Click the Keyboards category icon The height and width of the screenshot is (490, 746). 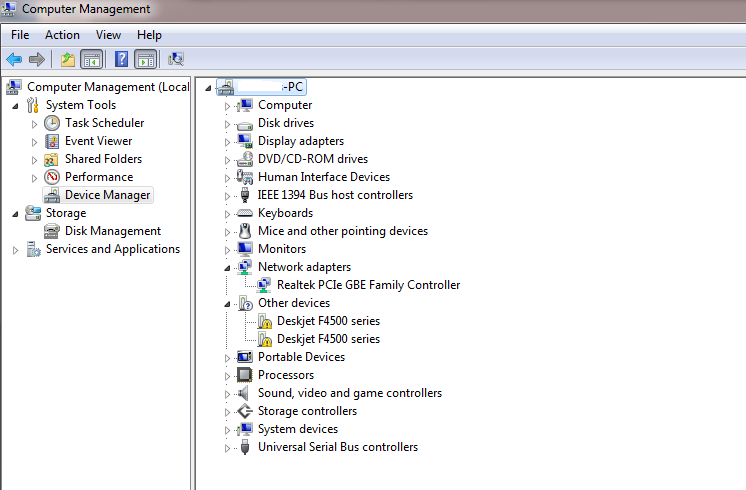245,213
